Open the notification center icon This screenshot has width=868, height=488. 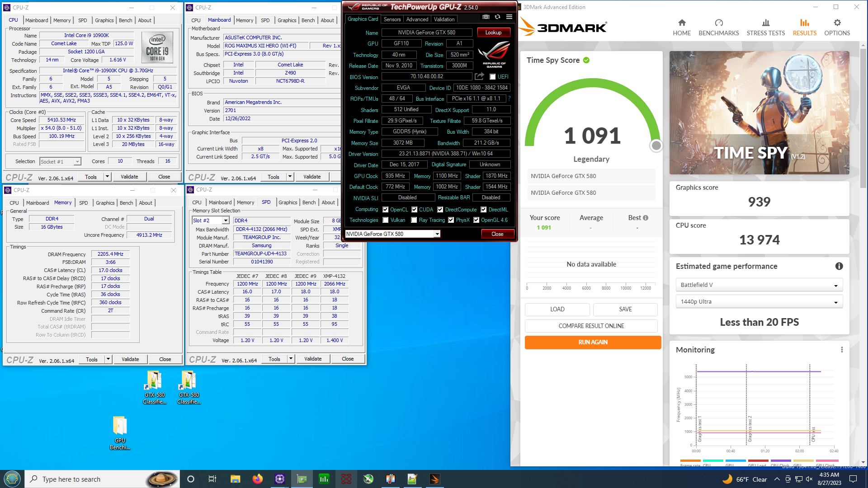[853, 479]
